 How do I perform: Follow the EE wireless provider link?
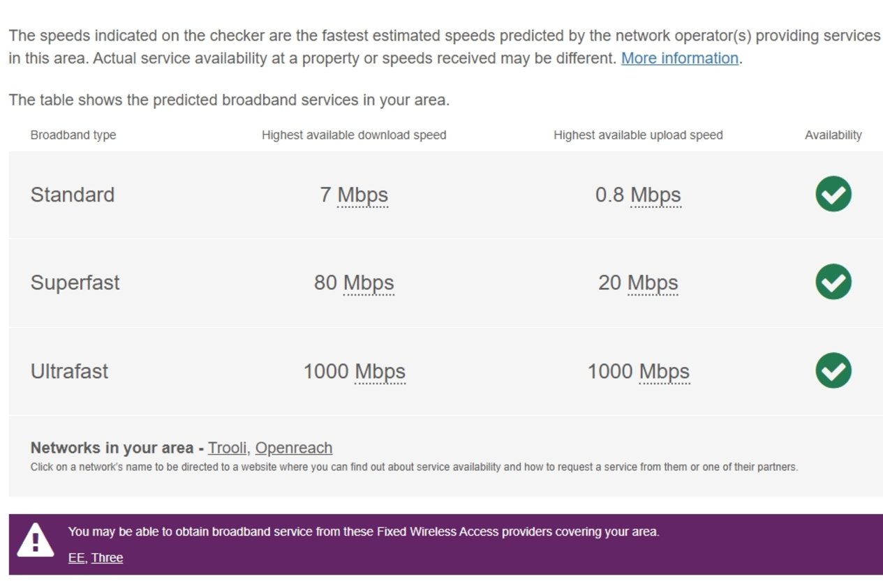76,558
